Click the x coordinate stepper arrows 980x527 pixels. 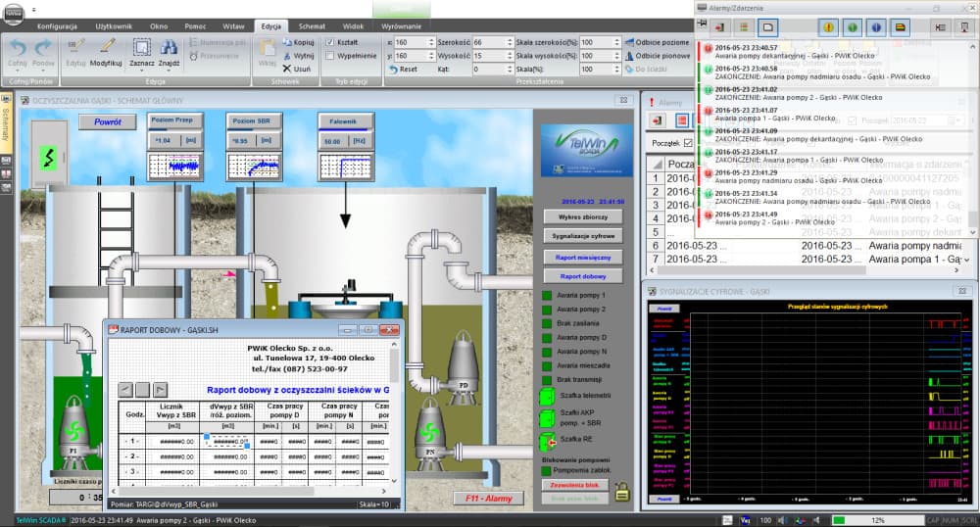(x=431, y=42)
